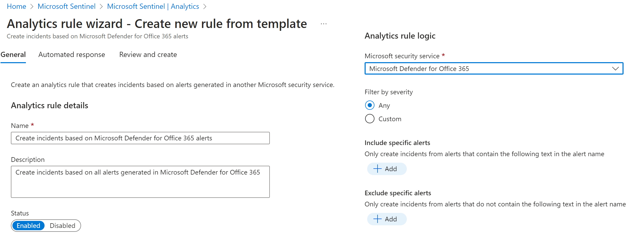Click into the Description text area
The image size is (644, 238).
140,182
